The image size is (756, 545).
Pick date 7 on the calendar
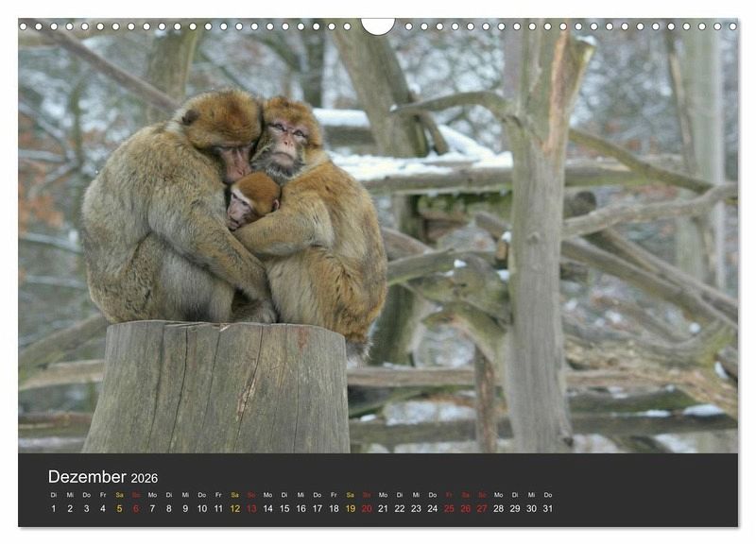pyautogui.click(x=152, y=508)
